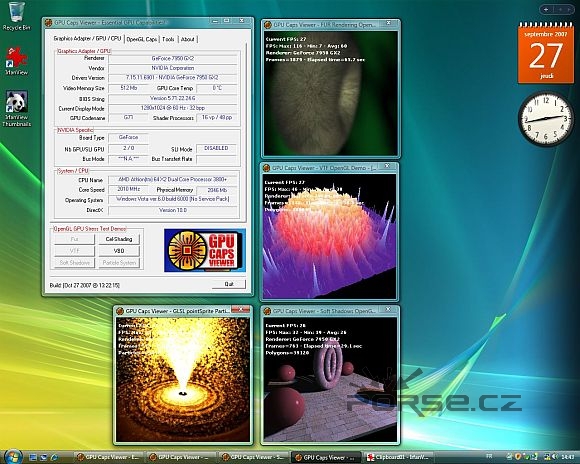Click the GPU Codename G71 field
Screen dimensions: 580x464
tap(128, 118)
